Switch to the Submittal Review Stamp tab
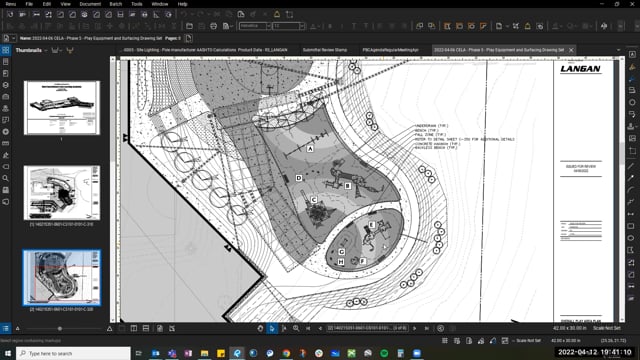Screen dimensions: 640x360 pos(325,50)
